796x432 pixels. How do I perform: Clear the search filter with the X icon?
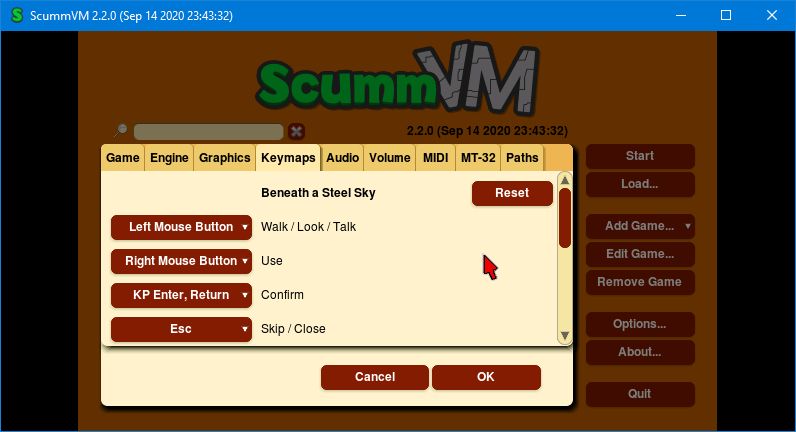click(296, 131)
